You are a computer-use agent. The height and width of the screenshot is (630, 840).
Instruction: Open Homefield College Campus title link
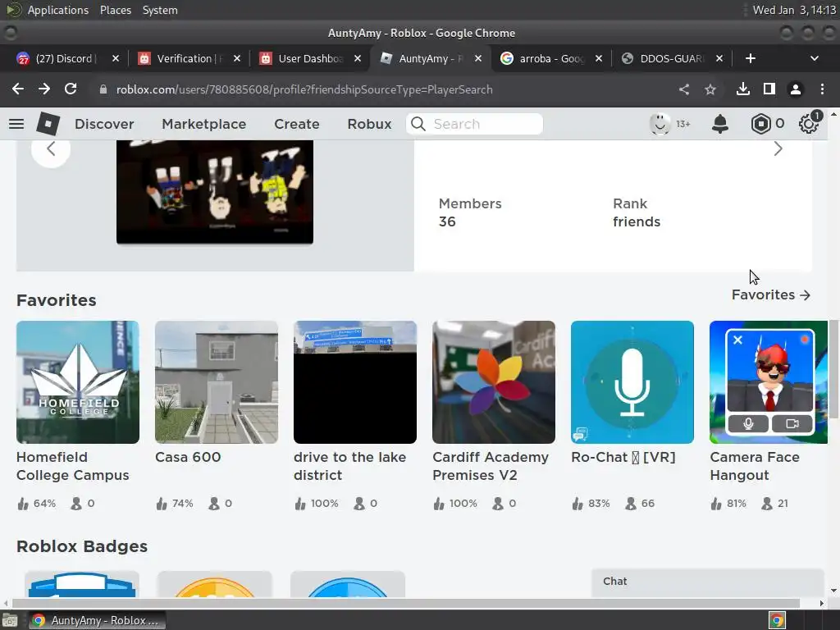point(73,466)
